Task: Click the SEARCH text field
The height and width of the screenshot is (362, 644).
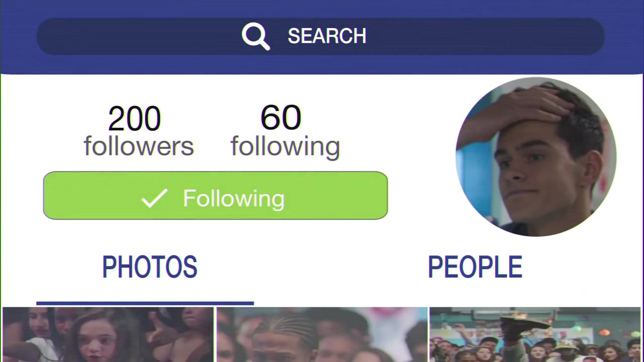Action: [x=320, y=36]
